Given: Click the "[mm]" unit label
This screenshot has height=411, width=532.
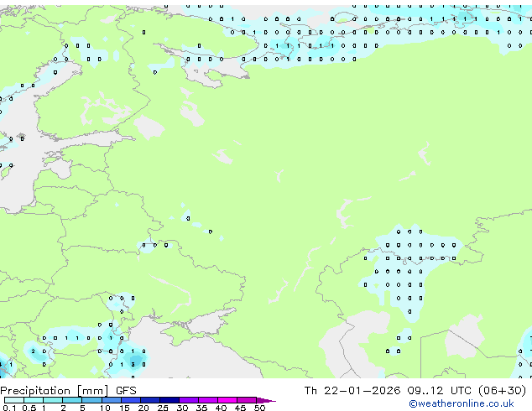Looking at the screenshot, I should click(93, 391).
